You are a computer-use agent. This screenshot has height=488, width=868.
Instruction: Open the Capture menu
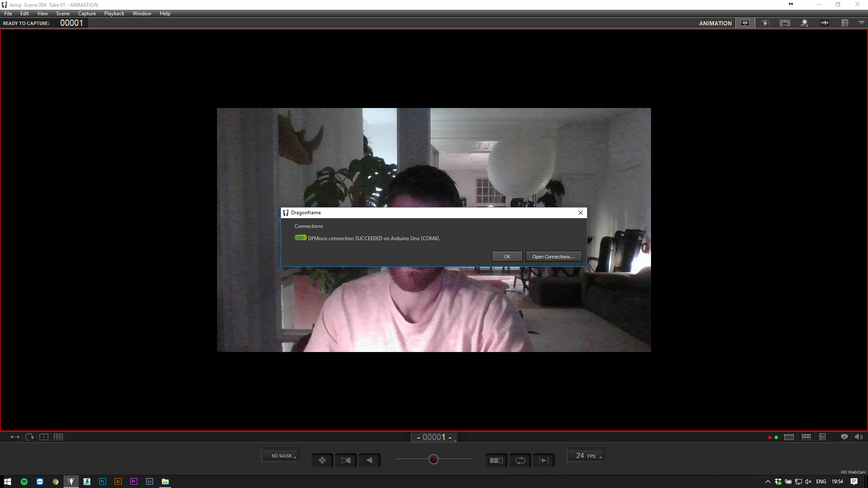[x=86, y=13]
